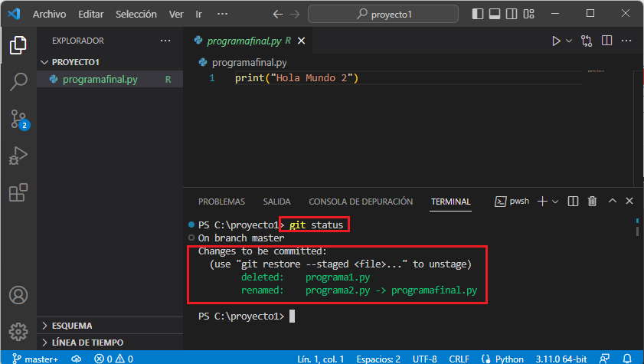Switch to CONSOLA DE DEPURACIÓN tab
Viewport: 644px width, 364px height.
click(x=361, y=202)
